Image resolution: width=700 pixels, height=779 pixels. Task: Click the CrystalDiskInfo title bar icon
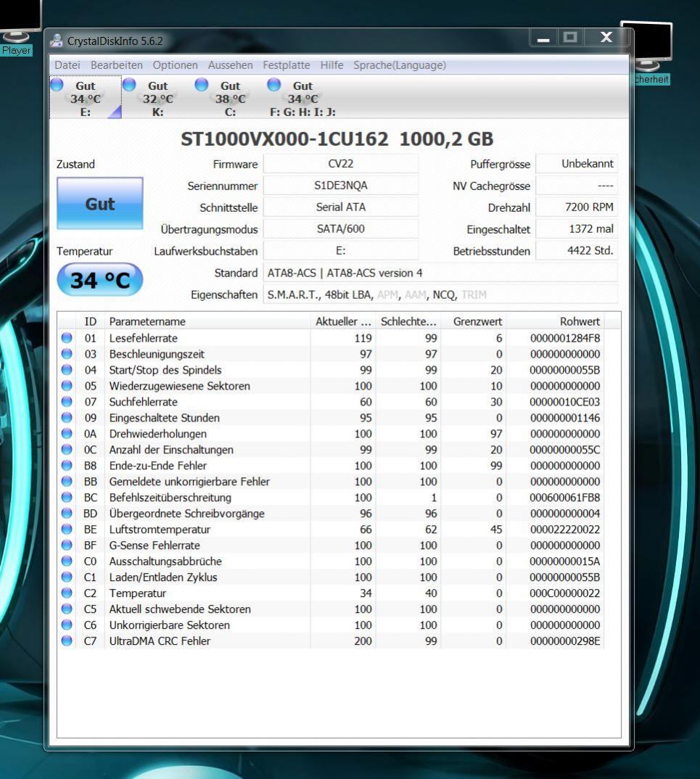click(x=57, y=41)
